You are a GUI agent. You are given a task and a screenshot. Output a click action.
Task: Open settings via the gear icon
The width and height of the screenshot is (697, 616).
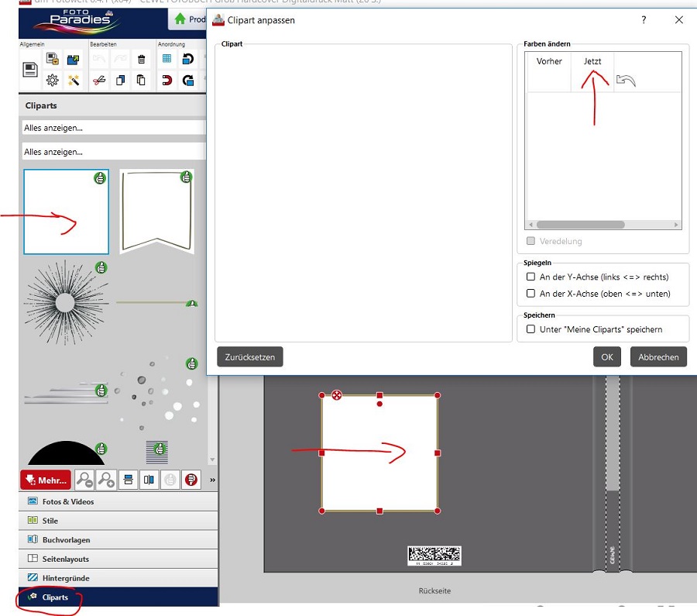pyautogui.click(x=52, y=80)
